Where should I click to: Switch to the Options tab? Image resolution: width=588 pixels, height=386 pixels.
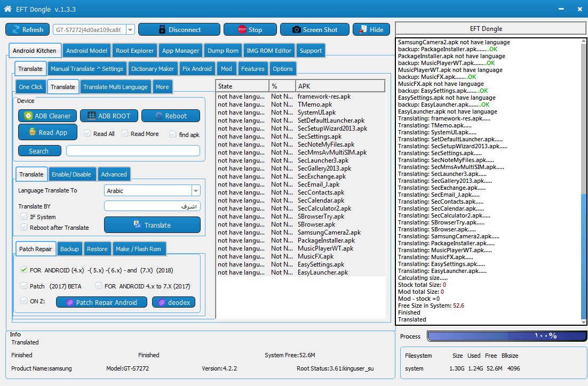coord(283,69)
